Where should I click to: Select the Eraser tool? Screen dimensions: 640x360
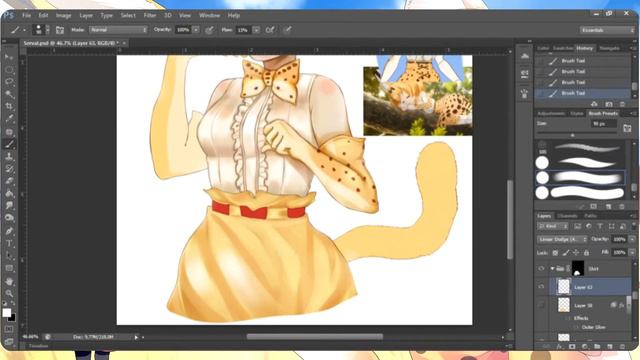(9, 181)
